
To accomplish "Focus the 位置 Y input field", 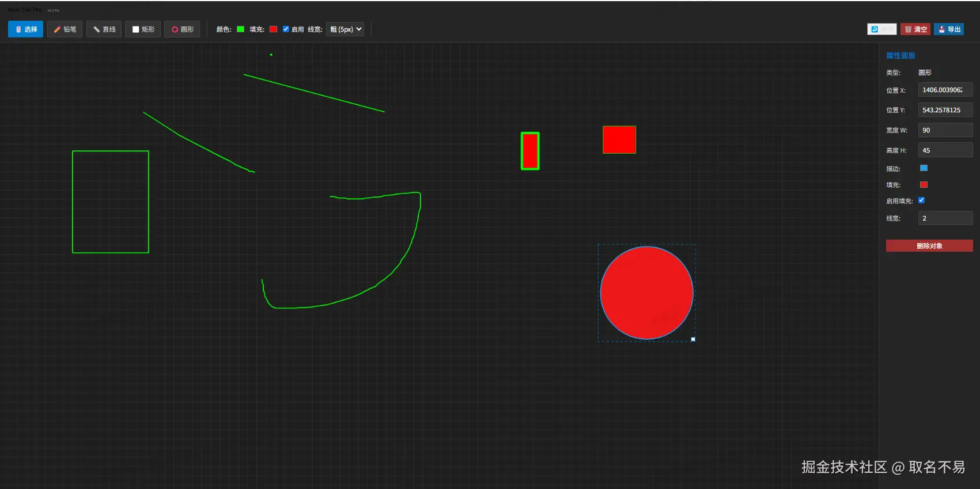I will click(x=945, y=110).
